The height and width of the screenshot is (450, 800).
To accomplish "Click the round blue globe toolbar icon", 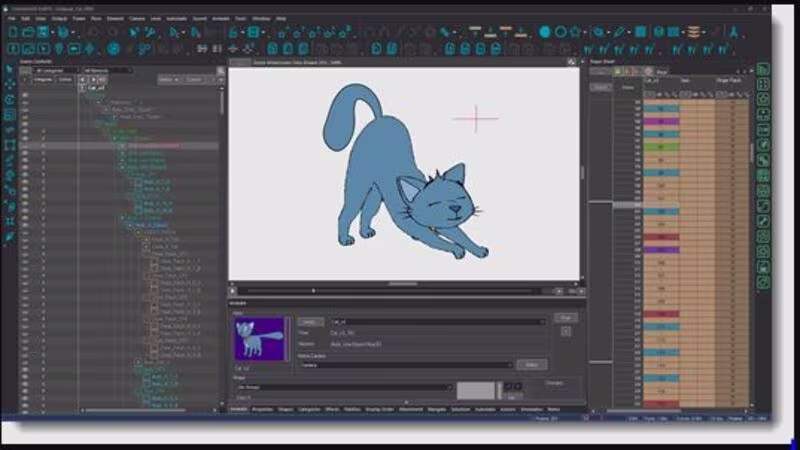I will pos(114,49).
